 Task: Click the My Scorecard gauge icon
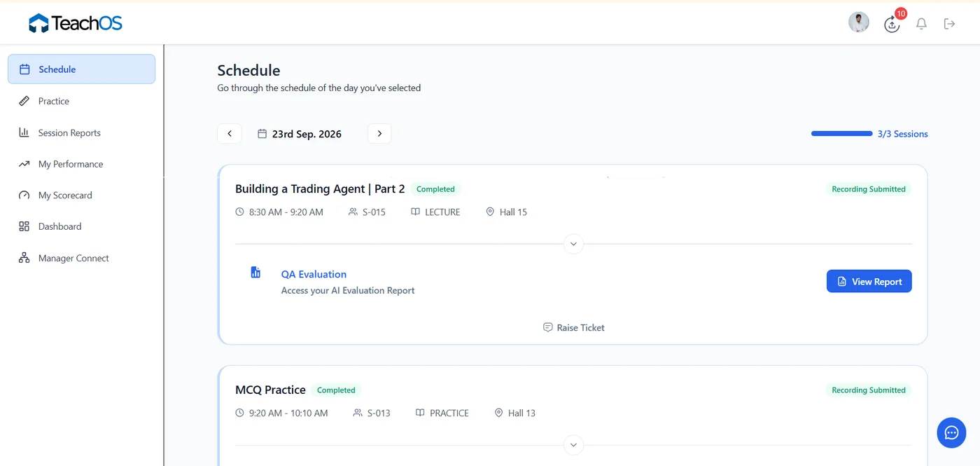click(24, 196)
